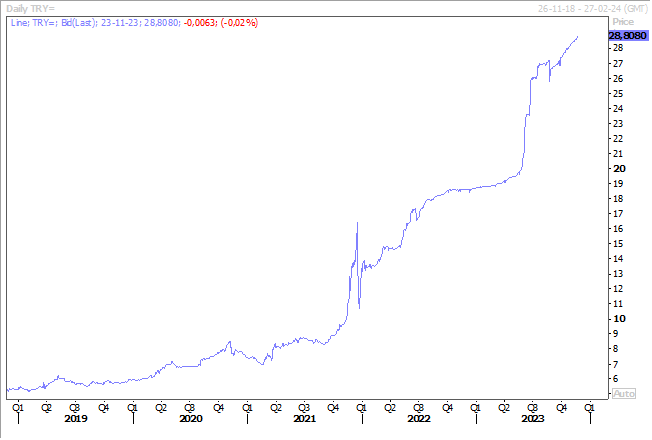Click the 2020 year label on time axis
This screenshot has width=652, height=440.
(190, 419)
